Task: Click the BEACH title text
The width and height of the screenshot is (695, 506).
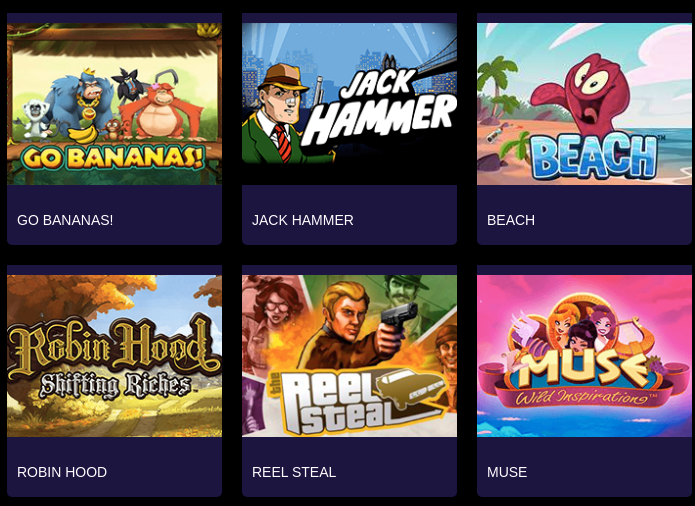Action: click(511, 220)
